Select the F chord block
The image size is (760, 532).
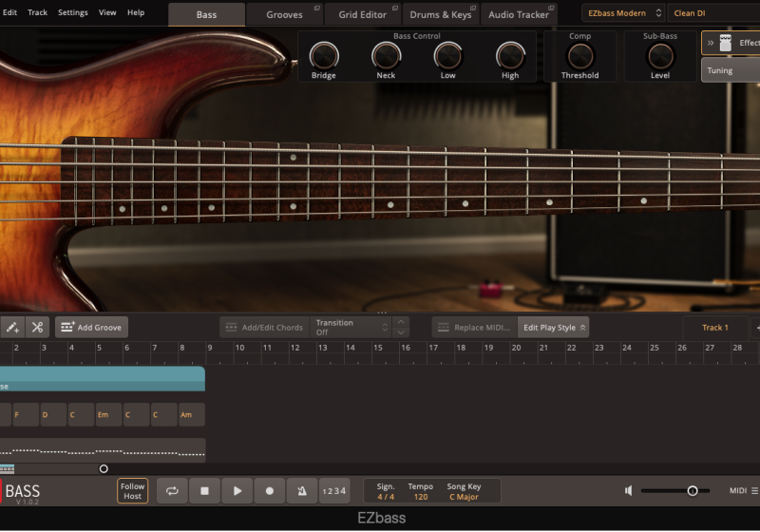26,415
